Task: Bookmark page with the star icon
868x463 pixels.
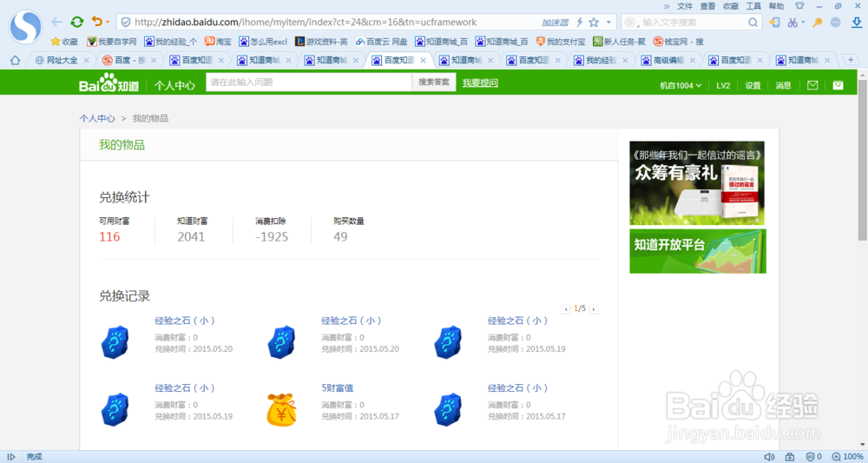Action: [594, 23]
